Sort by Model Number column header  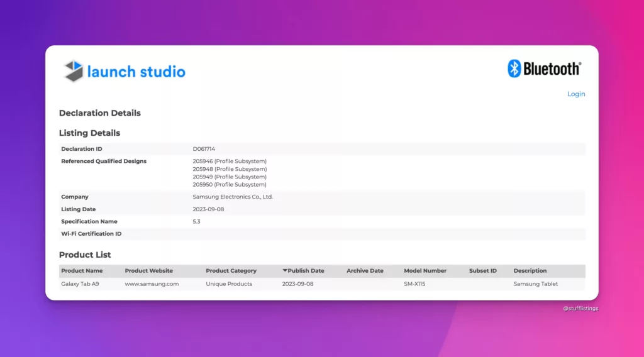pyautogui.click(x=425, y=271)
